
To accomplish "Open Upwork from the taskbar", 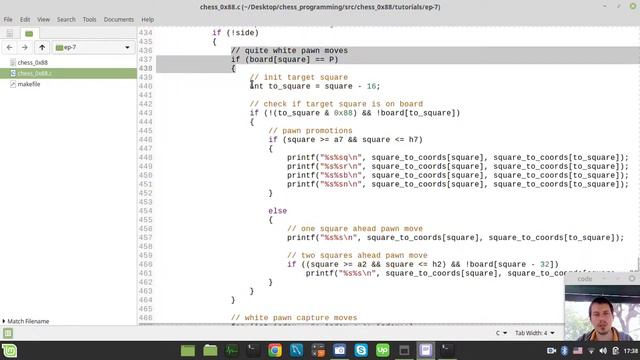I will pyautogui.click(x=382, y=351).
